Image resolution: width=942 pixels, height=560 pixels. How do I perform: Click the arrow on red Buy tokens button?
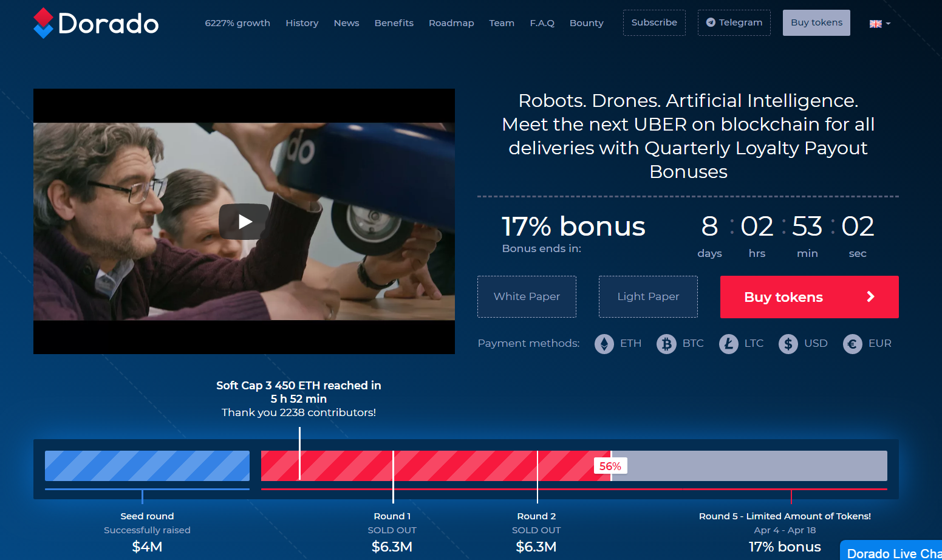(x=870, y=296)
